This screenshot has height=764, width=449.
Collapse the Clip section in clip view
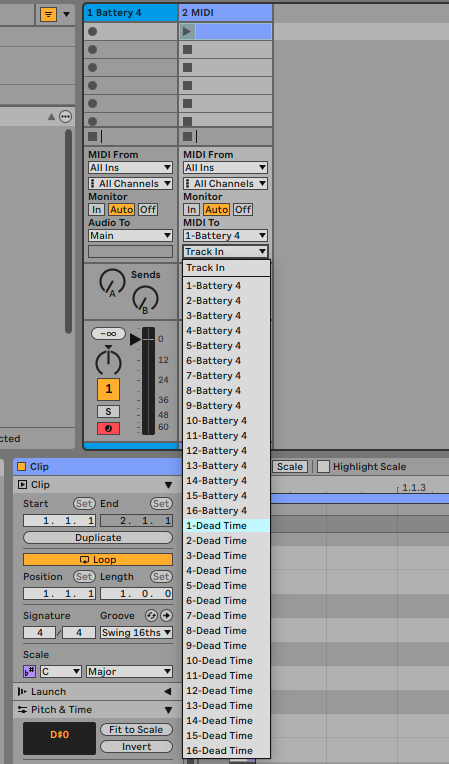pyautogui.click(x=168, y=485)
